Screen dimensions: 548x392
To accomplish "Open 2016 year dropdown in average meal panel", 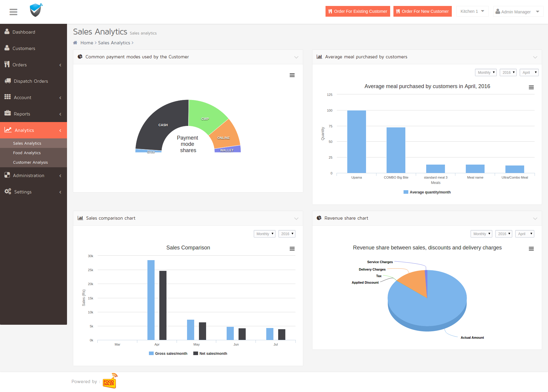I will pyautogui.click(x=508, y=72).
